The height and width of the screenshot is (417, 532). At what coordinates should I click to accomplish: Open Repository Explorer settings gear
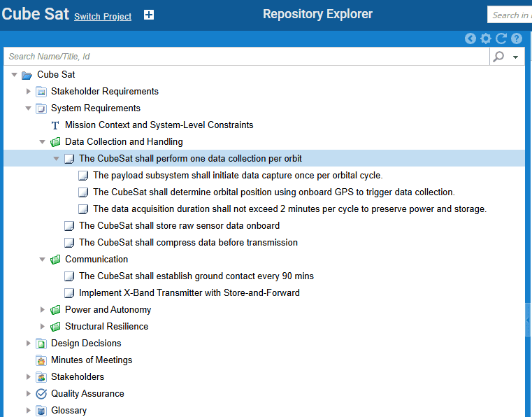click(486, 39)
